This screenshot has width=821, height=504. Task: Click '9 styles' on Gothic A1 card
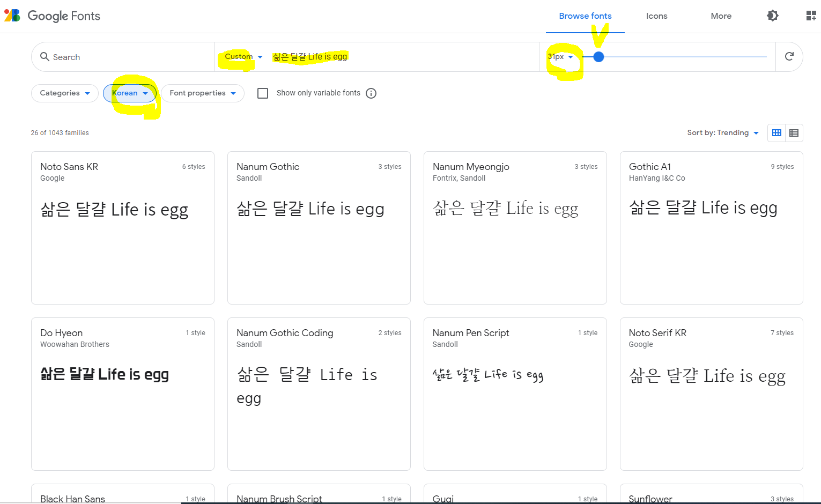tap(782, 167)
